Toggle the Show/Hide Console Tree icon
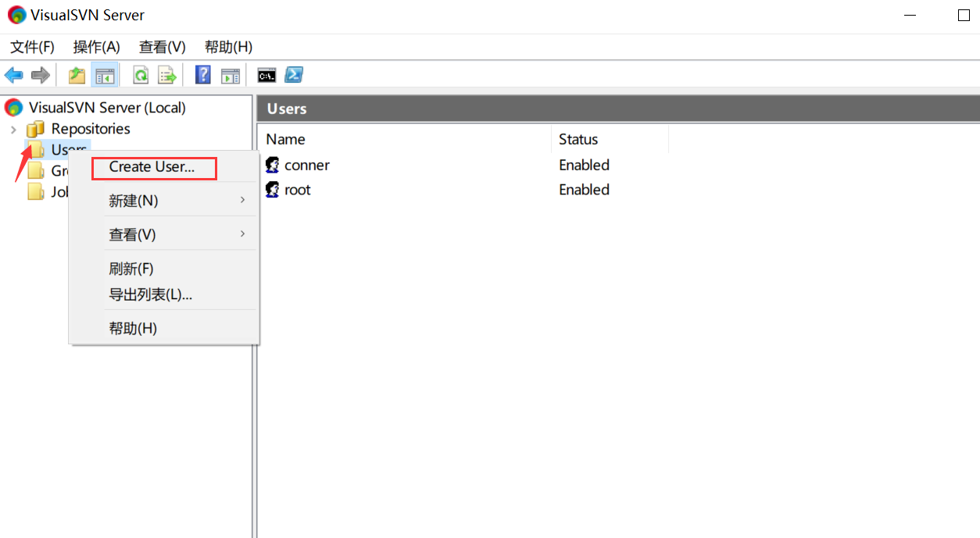980x538 pixels. coord(105,75)
